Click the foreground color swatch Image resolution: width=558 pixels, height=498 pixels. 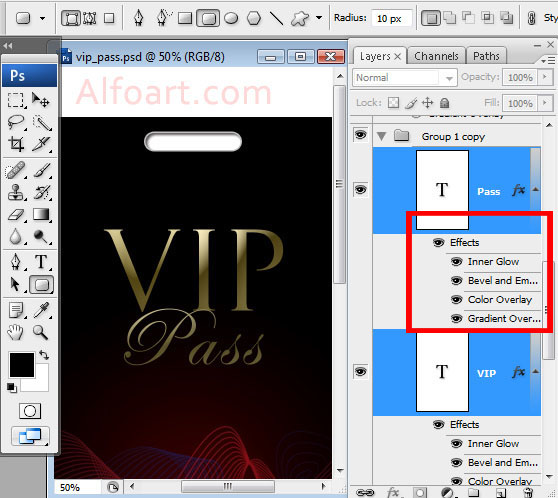(x=22, y=365)
